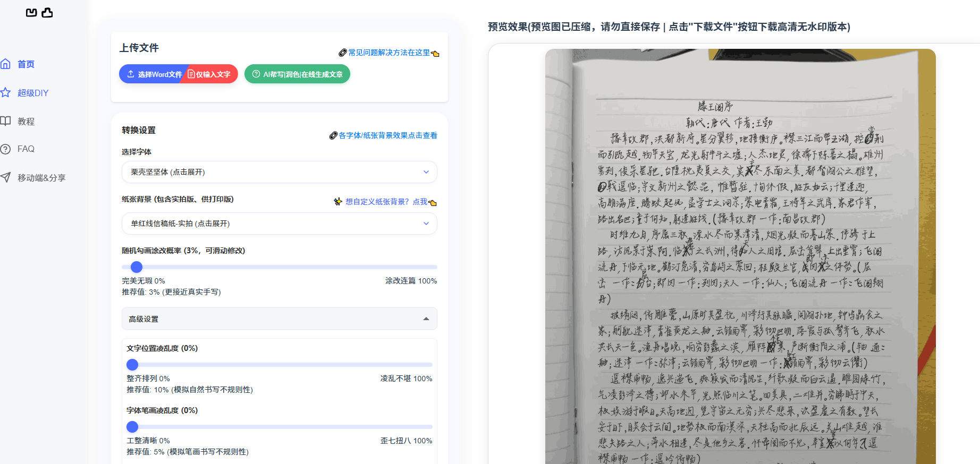Click the home icon in sidebar
The width and height of the screenshot is (980, 464).
pyautogui.click(x=5, y=64)
